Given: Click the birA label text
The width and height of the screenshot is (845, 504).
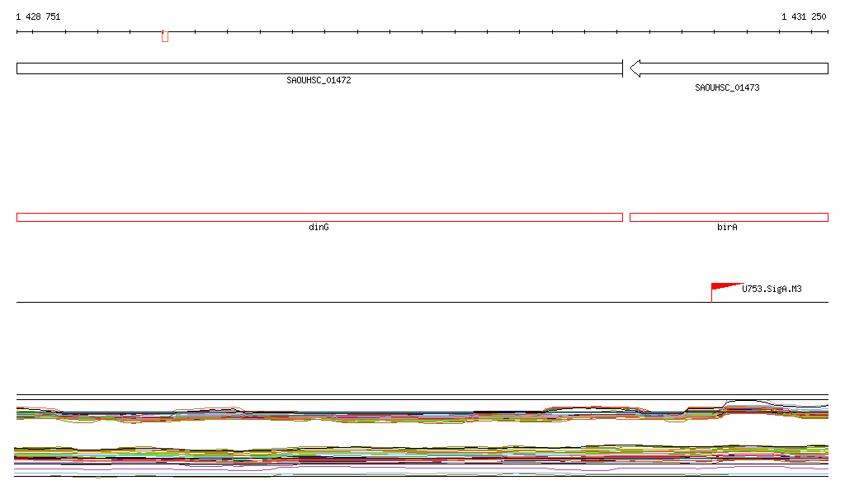Looking at the screenshot, I should pos(727,227).
